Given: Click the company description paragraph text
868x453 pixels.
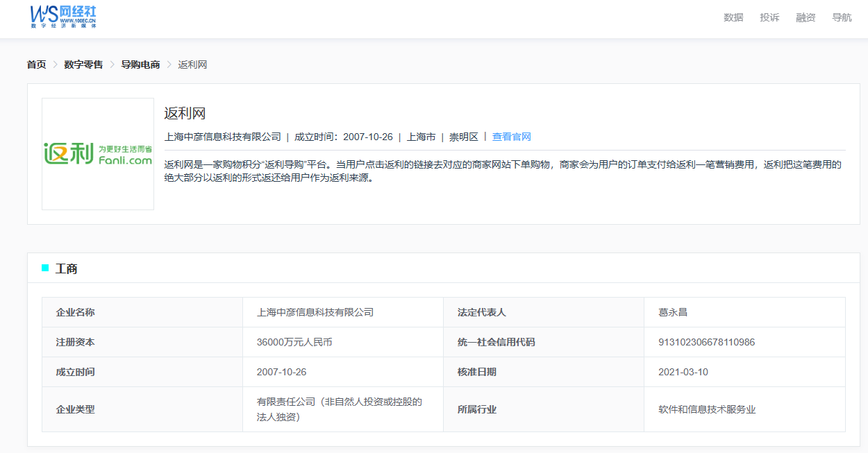Looking at the screenshot, I should (503, 171).
